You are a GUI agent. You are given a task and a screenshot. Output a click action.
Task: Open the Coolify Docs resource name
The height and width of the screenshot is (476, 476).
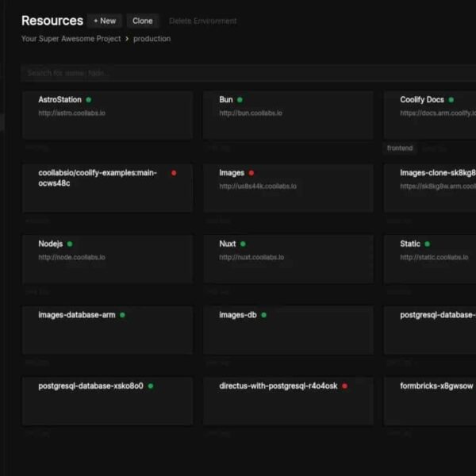pos(422,100)
